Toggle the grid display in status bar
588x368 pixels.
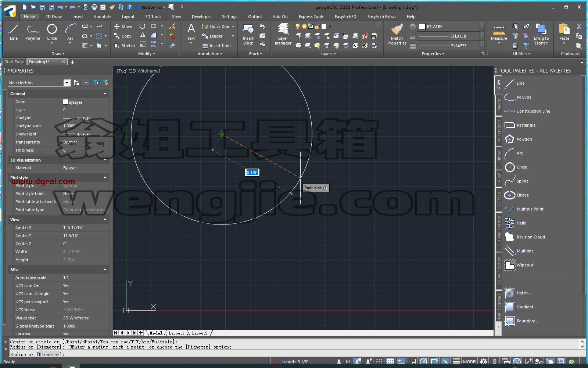click(x=390, y=361)
